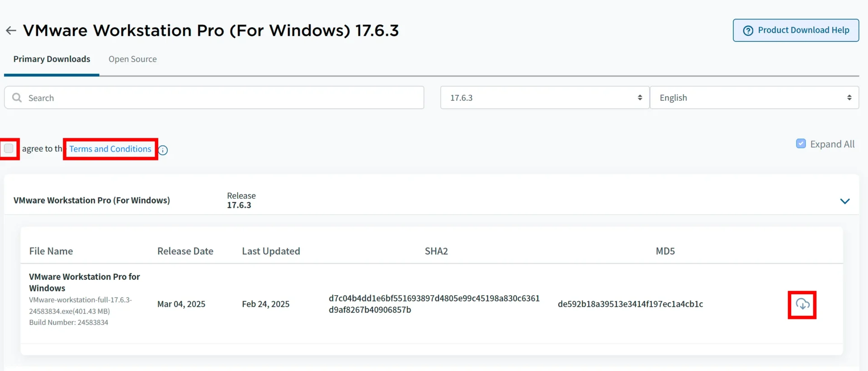This screenshot has width=868, height=371.
Task: Toggle the Expand All checkbox
Action: (801, 144)
